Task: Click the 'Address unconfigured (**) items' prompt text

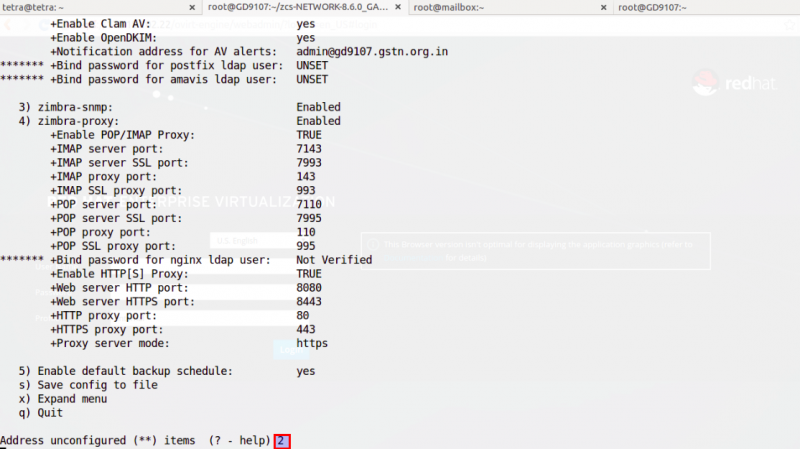Action: pos(97,440)
